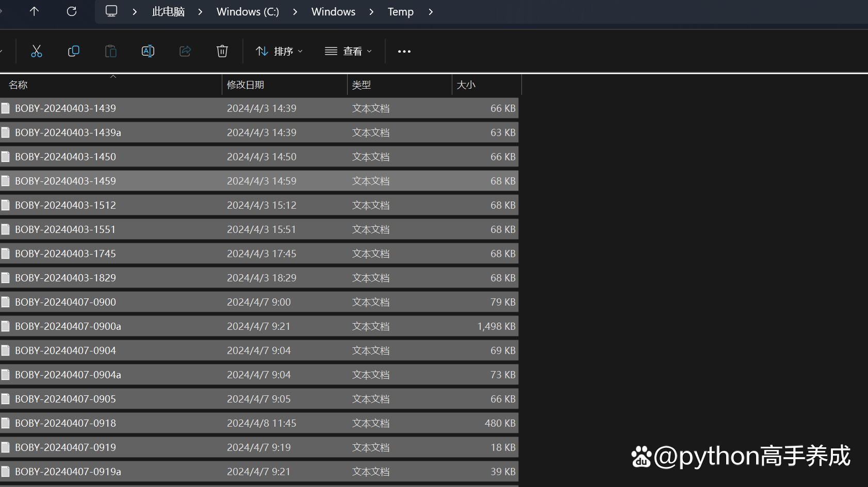868x487 pixels.
Task: Go to Windows (C:) in address bar
Action: [248, 11]
